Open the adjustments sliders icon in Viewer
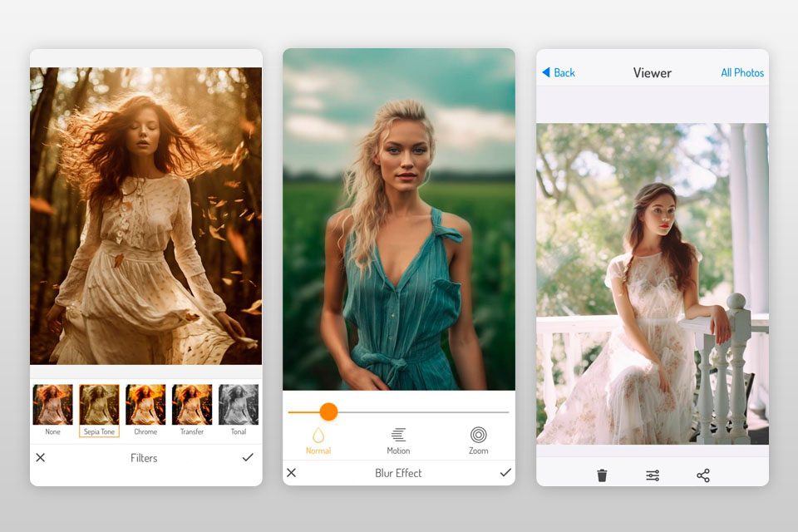This screenshot has height=532, width=798. (653, 475)
